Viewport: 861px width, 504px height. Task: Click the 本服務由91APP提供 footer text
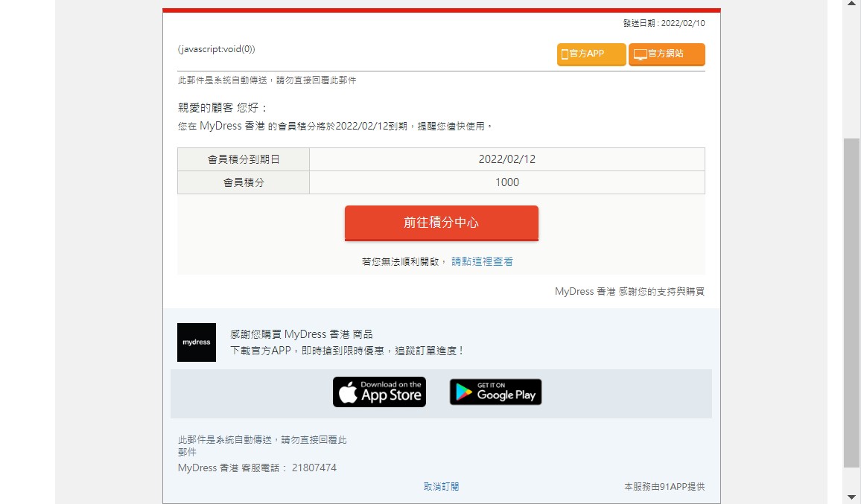(x=664, y=486)
